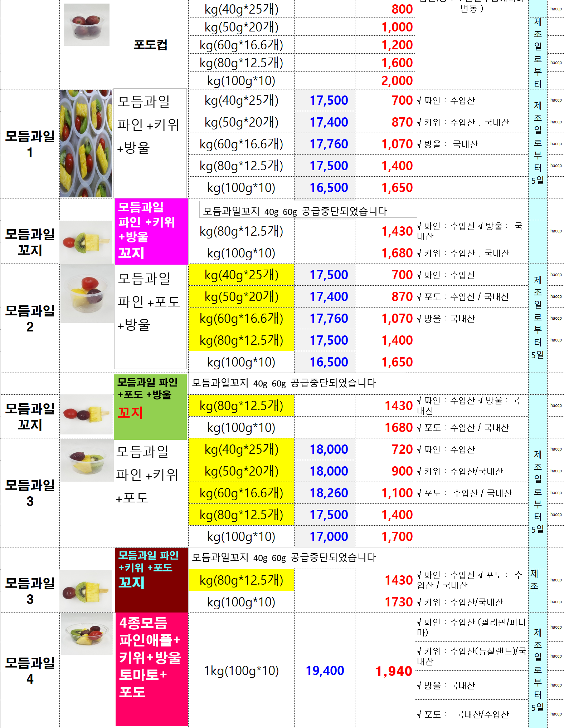Select the red 1,940 unit price
The height and width of the screenshot is (728, 564).
point(393,671)
